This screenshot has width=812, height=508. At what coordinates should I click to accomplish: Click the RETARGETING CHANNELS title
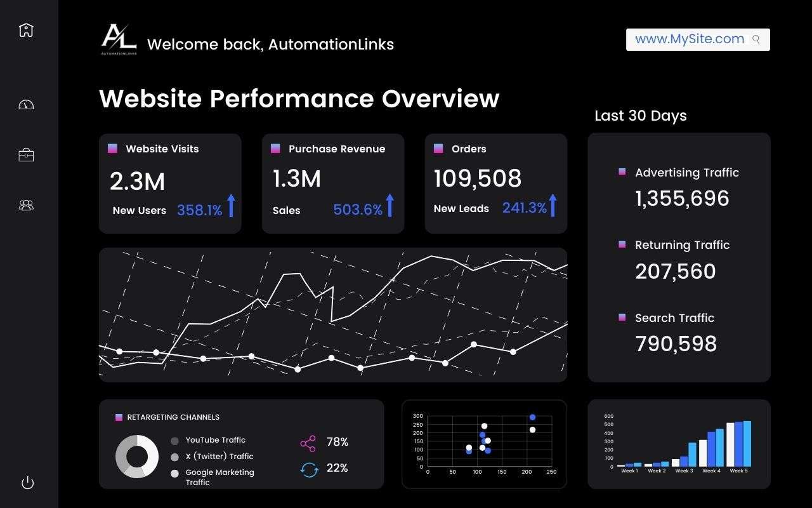[173, 417]
